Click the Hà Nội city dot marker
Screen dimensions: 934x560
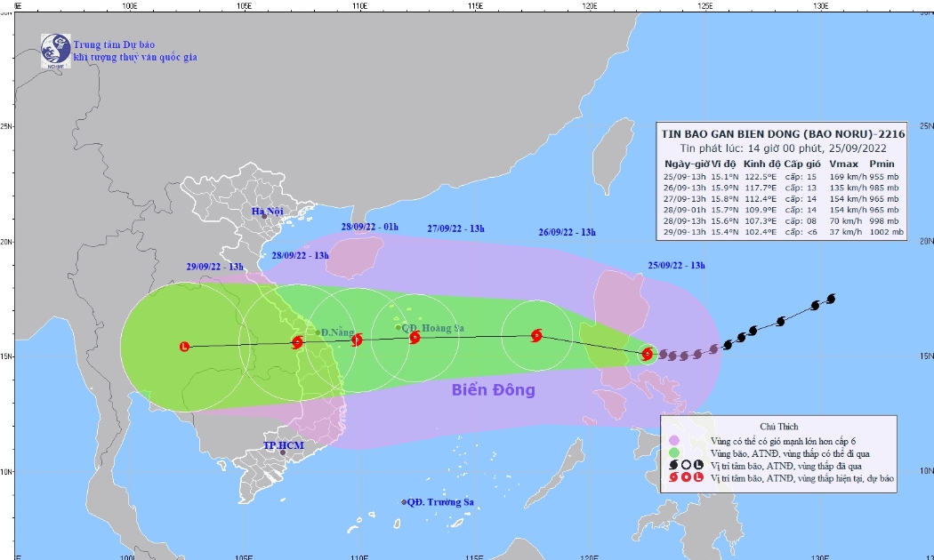click(x=264, y=216)
